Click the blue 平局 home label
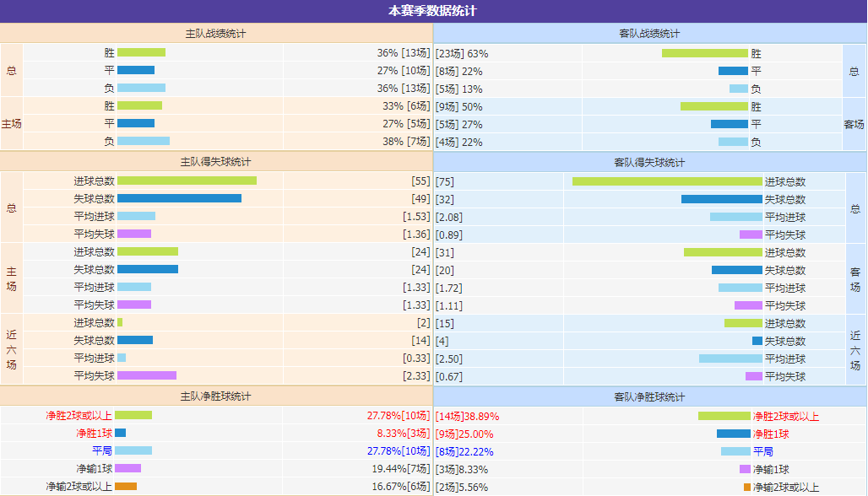Image resolution: width=868 pixels, height=496 pixels. click(x=102, y=451)
